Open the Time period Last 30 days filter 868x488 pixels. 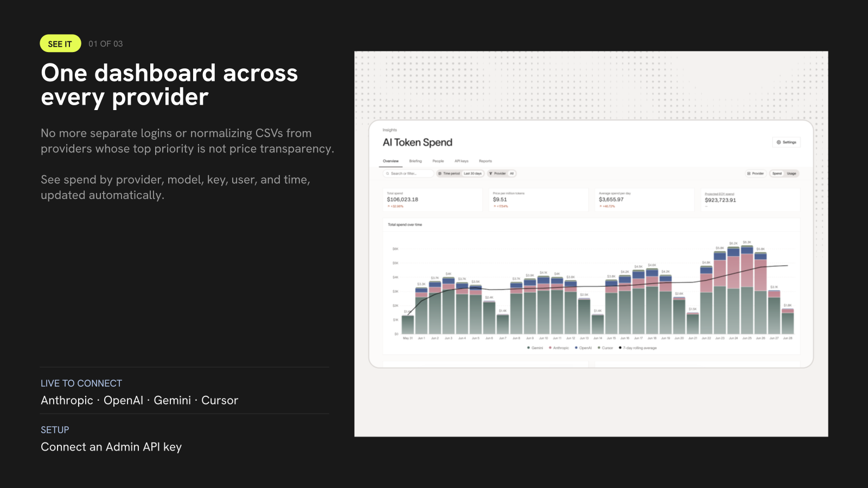point(460,174)
